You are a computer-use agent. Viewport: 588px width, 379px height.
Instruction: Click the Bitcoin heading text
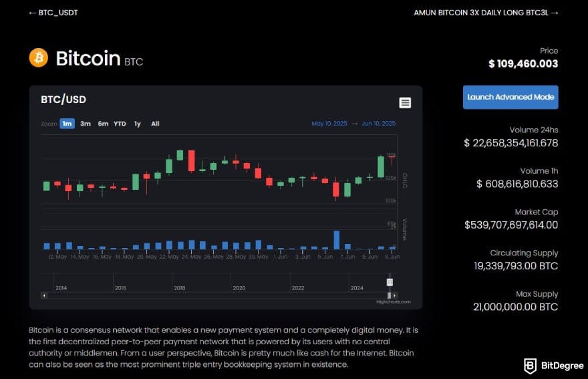point(88,58)
